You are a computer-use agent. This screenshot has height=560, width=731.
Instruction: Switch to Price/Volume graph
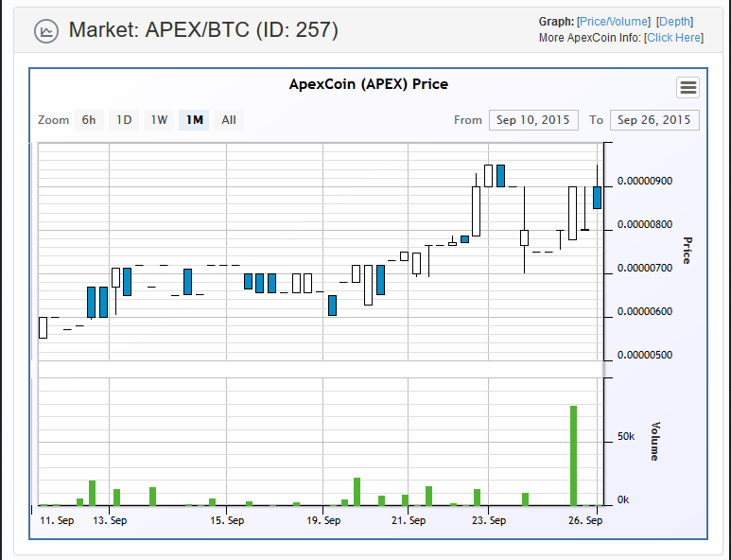614,22
